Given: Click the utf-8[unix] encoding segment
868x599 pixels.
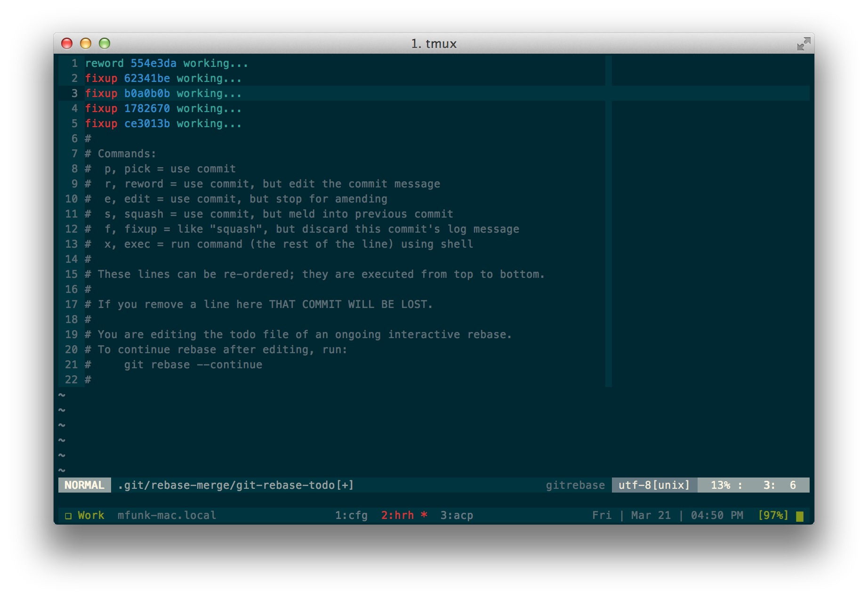Looking at the screenshot, I should click(654, 485).
